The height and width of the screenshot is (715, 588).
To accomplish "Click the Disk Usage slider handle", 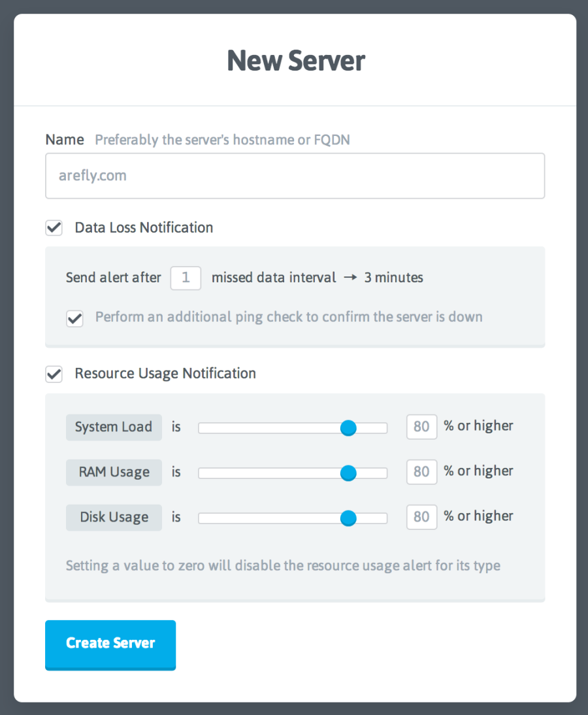I will pyautogui.click(x=348, y=518).
